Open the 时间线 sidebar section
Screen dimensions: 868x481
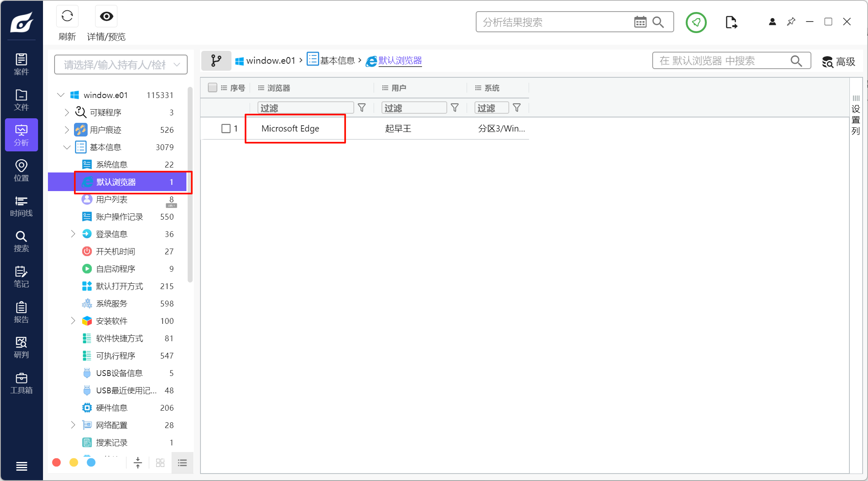click(21, 206)
